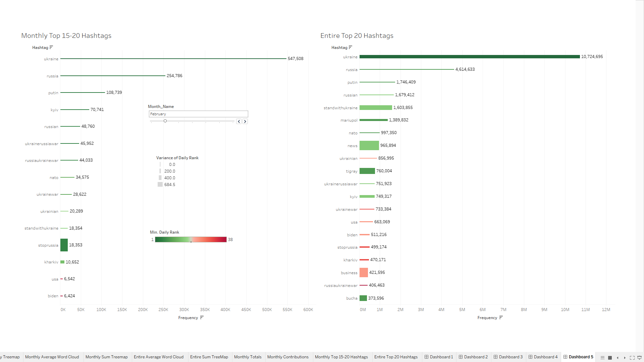Show the filmstrip view icon
This screenshot has height=362, width=644.
pyautogui.click(x=602, y=358)
